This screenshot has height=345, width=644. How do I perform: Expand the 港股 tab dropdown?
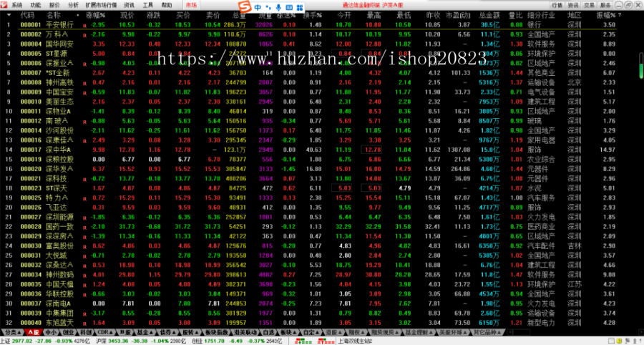click(x=339, y=332)
